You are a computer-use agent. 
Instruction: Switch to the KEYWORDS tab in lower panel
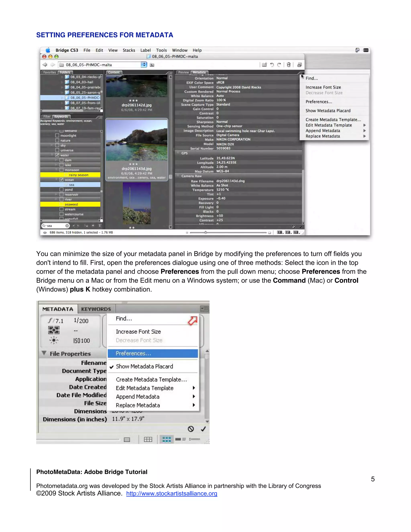tap(96, 309)
